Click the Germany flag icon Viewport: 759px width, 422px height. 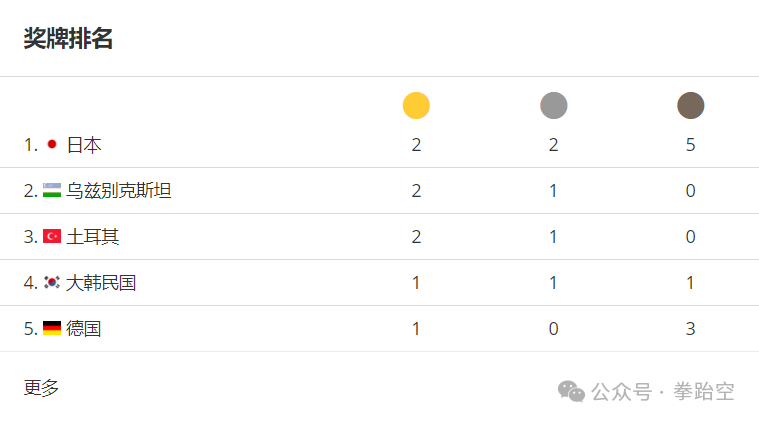coord(52,328)
